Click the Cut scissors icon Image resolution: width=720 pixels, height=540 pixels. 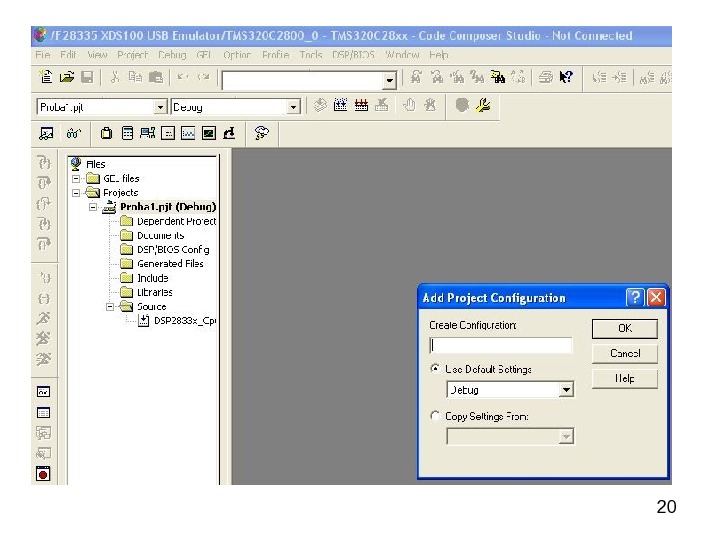(114, 77)
